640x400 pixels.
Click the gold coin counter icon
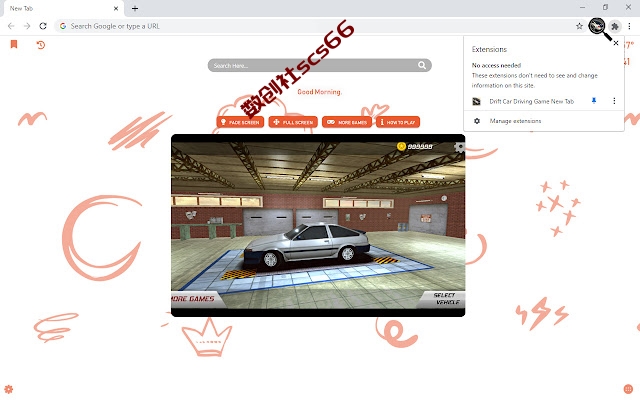tap(401, 146)
